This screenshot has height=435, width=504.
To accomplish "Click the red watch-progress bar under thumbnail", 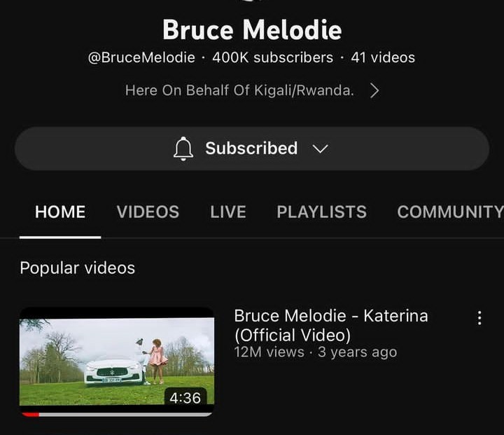I will pos(29,415).
